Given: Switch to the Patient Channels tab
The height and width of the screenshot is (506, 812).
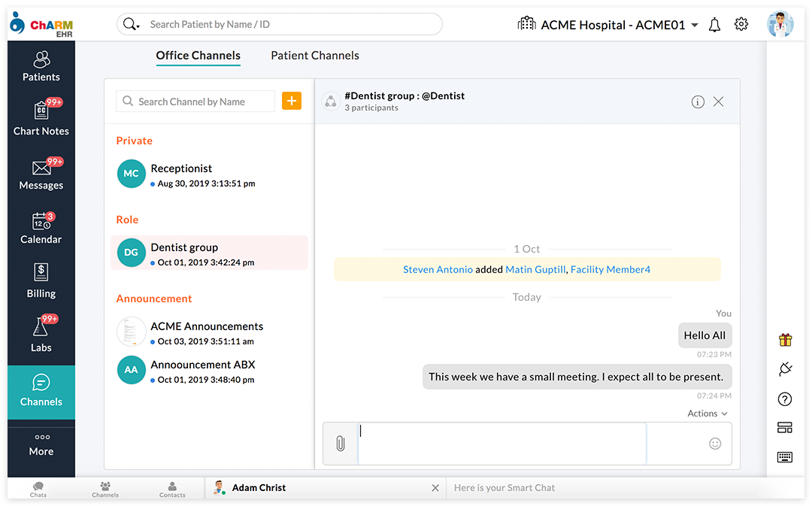Looking at the screenshot, I should tap(315, 56).
